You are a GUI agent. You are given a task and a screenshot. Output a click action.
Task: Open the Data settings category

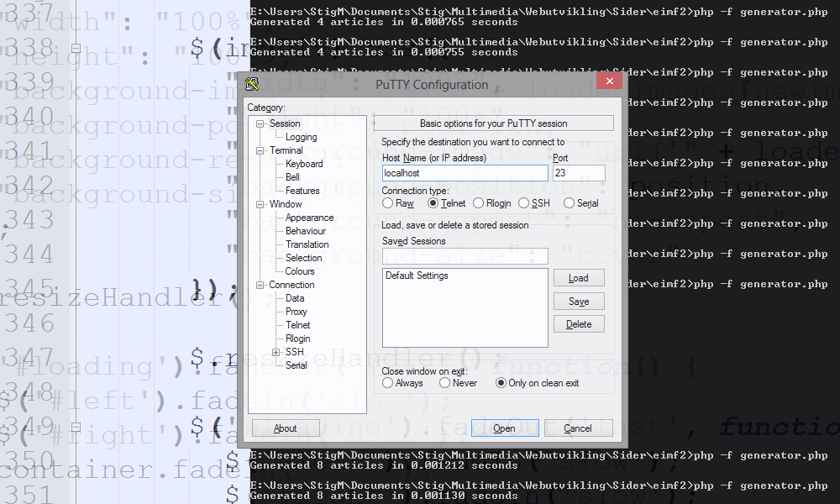coord(295,298)
